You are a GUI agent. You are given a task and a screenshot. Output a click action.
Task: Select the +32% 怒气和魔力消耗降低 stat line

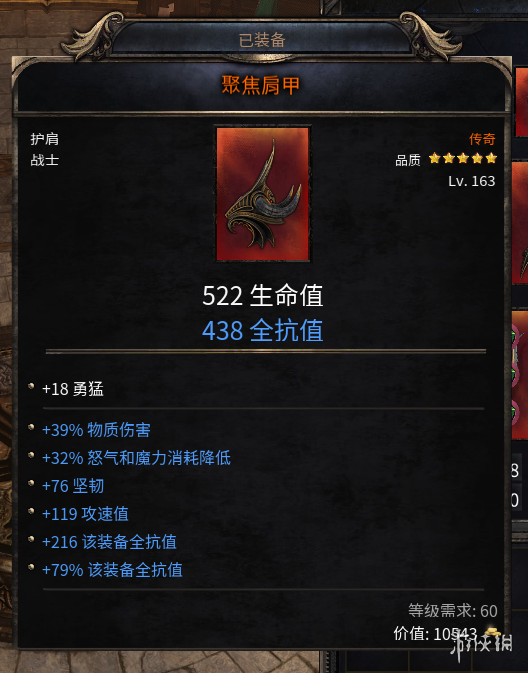[136, 458]
